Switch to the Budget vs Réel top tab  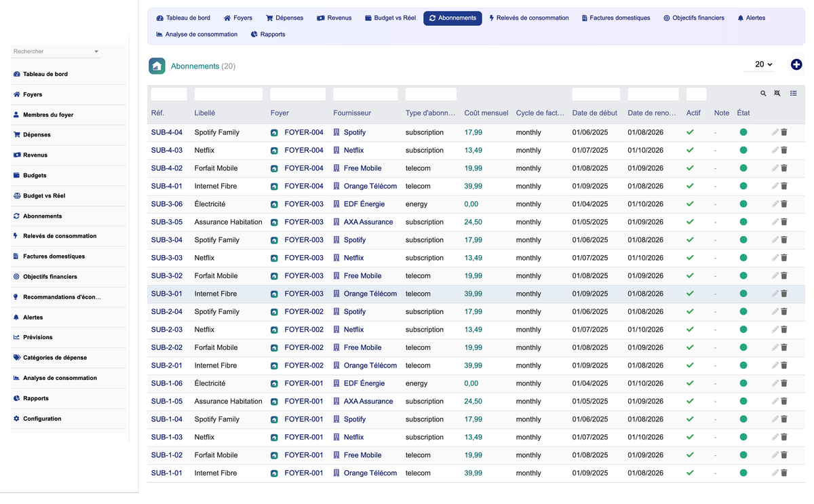pos(390,18)
